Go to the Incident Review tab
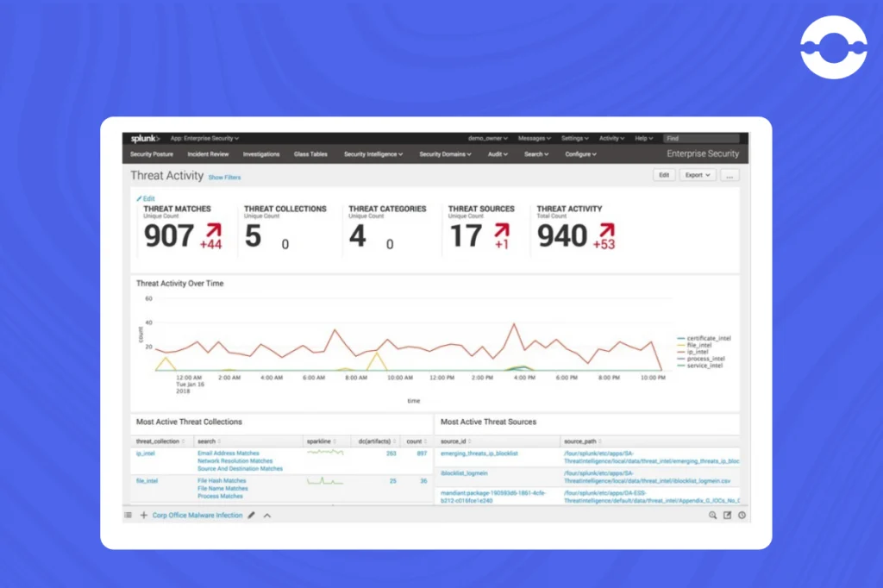Viewport: 883px width, 588px height. pyautogui.click(x=208, y=154)
